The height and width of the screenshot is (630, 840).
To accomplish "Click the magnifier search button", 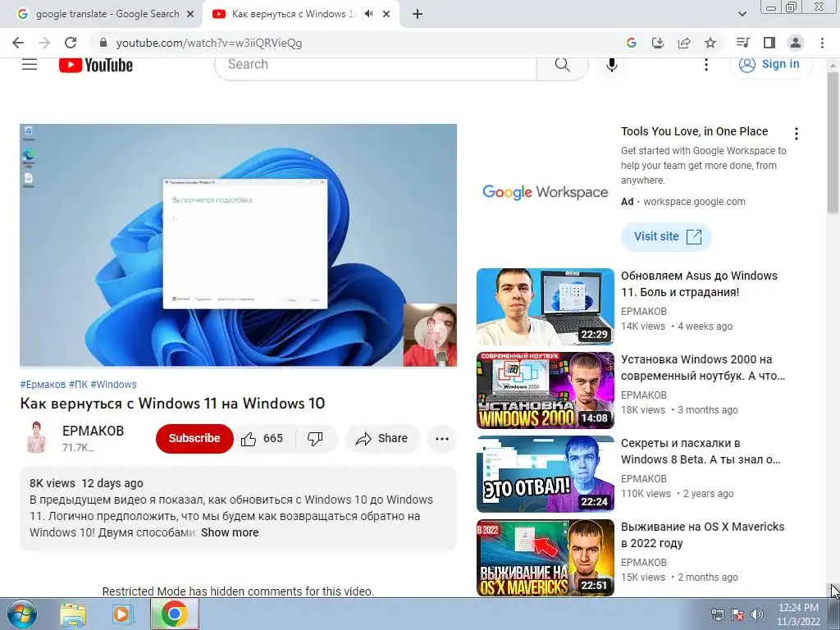I will click(562, 65).
